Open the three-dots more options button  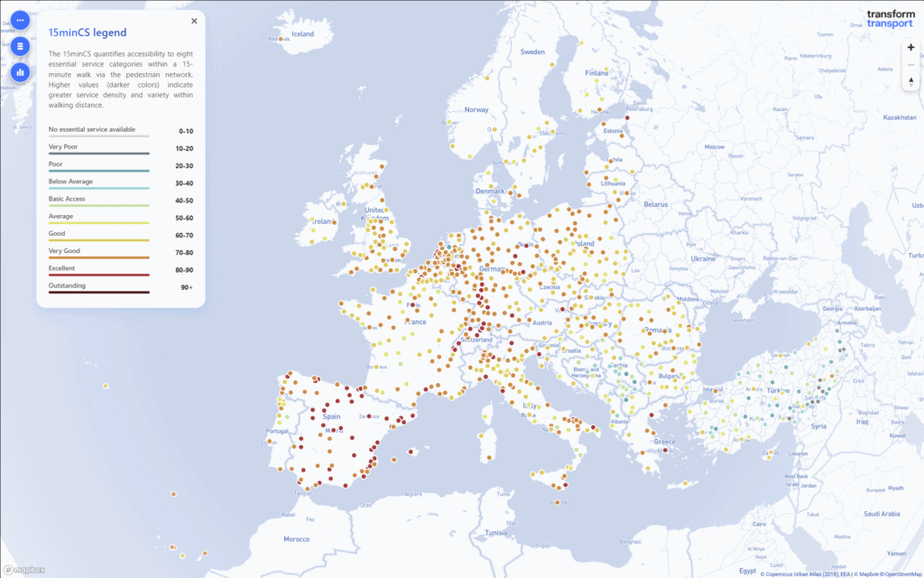click(20, 20)
